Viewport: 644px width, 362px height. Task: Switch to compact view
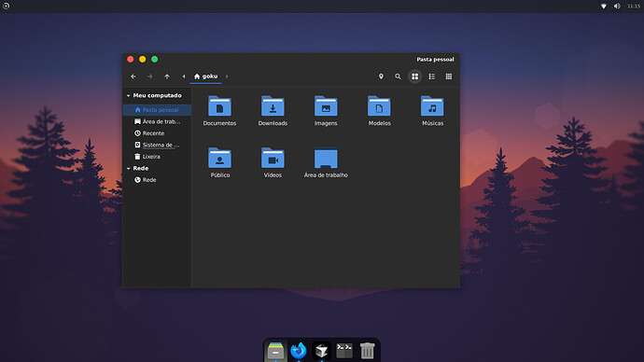tap(449, 77)
